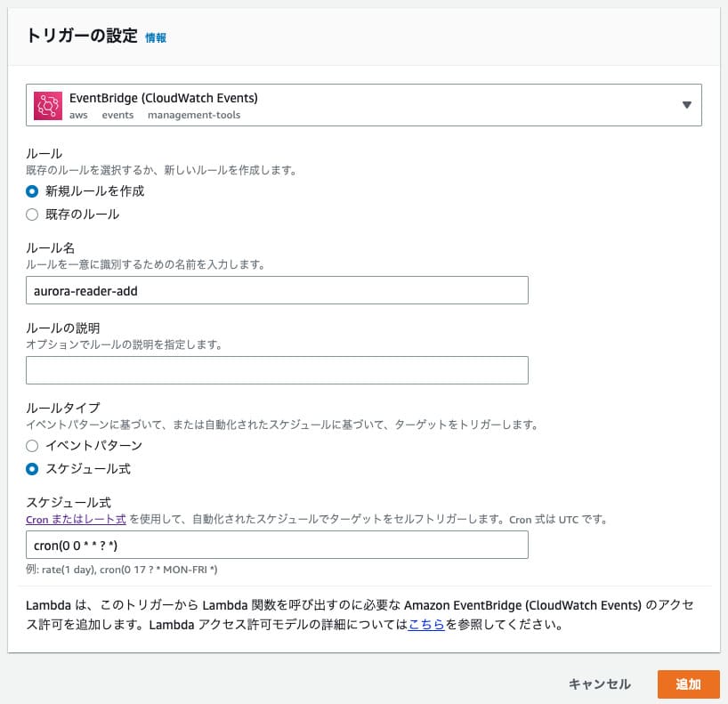The image size is (728, 704).
Task: Choose イベントパターン rule type
Action: (32, 445)
